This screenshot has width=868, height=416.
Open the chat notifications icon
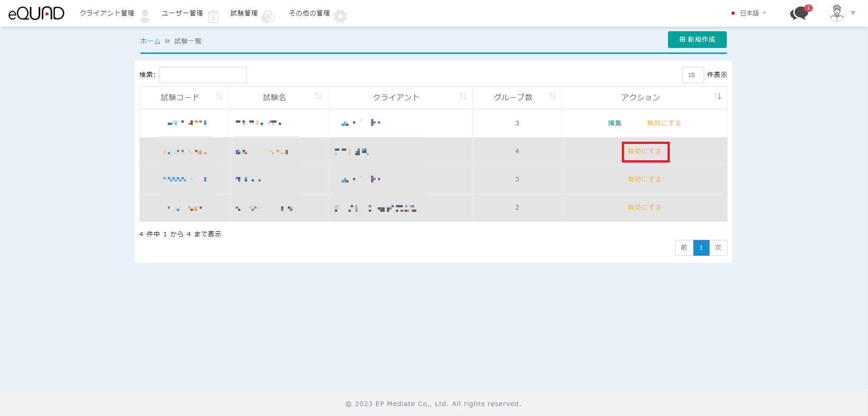800,13
